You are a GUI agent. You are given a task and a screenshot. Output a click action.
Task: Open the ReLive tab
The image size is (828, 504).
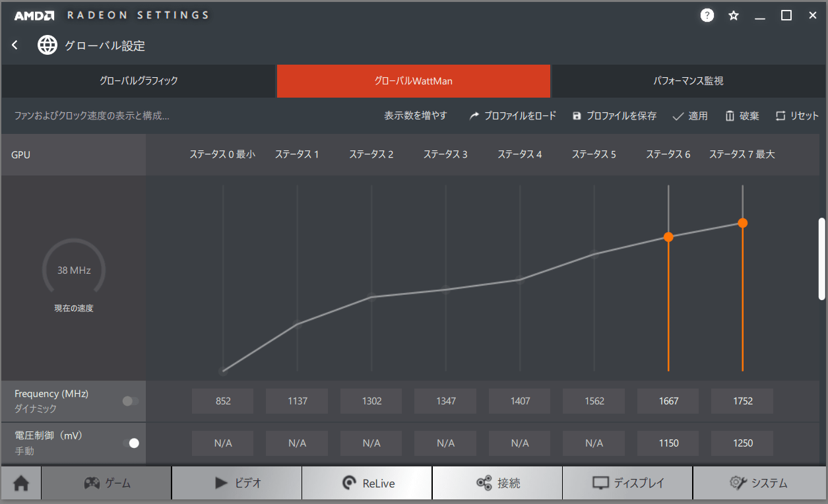click(367, 483)
